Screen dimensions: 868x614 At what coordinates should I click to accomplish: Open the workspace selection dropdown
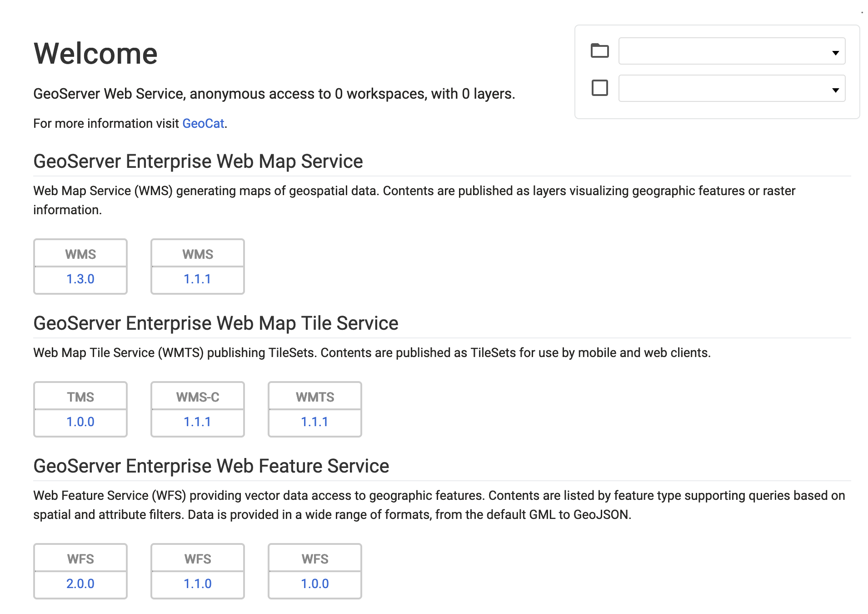pyautogui.click(x=732, y=51)
